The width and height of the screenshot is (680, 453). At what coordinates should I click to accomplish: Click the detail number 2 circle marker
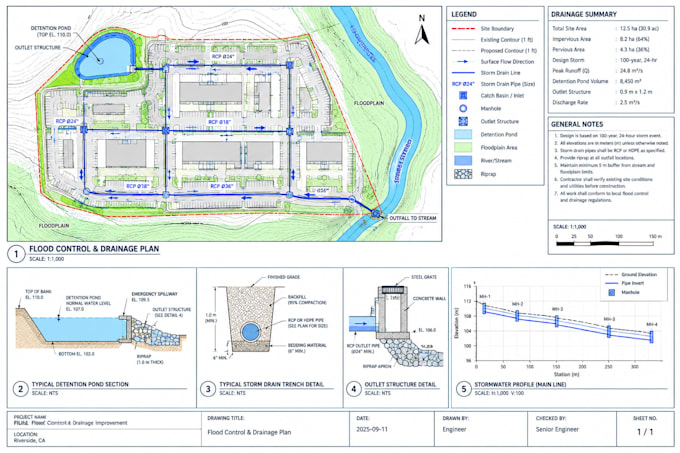click(20, 388)
